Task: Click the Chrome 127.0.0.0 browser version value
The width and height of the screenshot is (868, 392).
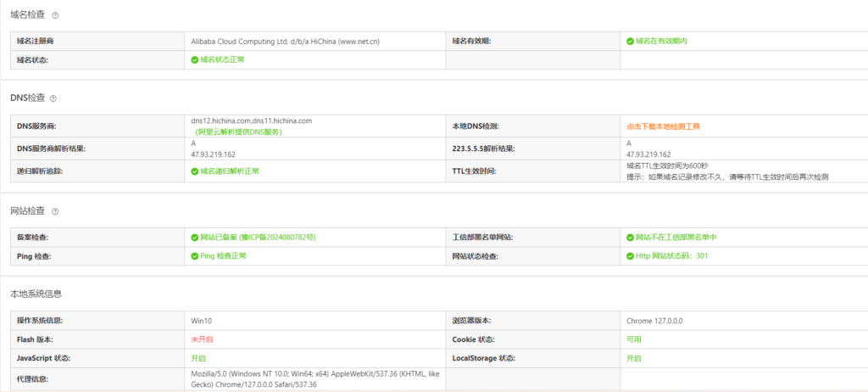Action: point(654,322)
